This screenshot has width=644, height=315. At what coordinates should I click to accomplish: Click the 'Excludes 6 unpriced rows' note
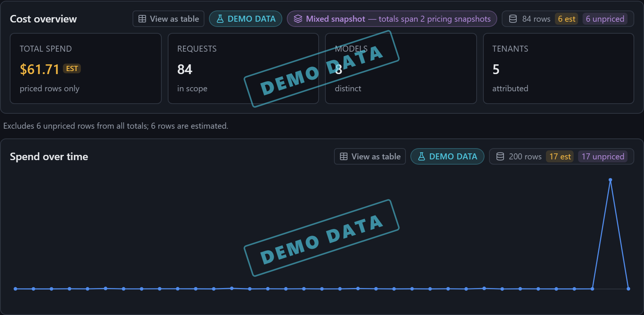coord(116,126)
